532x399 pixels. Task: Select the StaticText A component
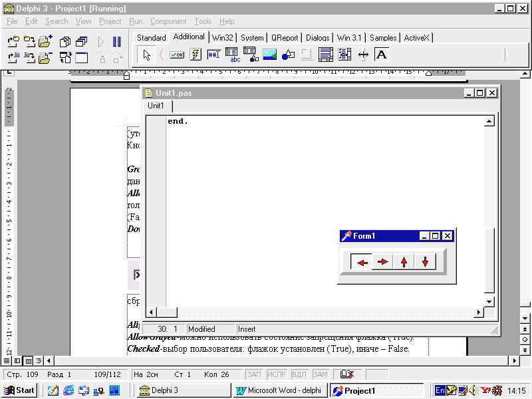click(x=381, y=55)
